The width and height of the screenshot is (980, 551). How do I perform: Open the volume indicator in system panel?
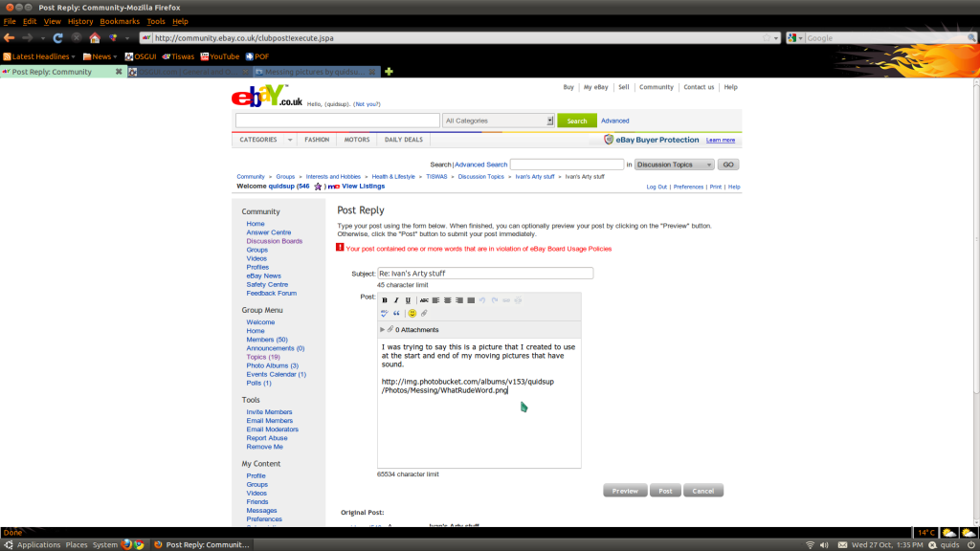pos(824,544)
